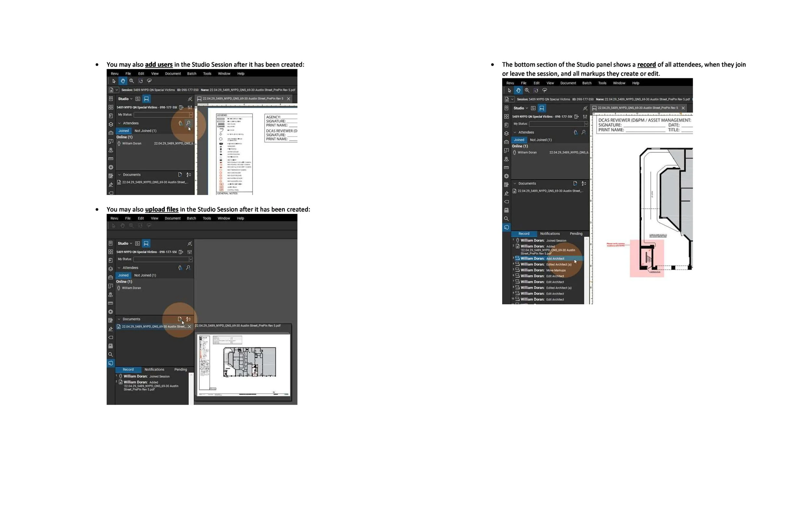Toggle Projects view button in add users screenshot
The width and height of the screenshot is (812, 526).
138,99
